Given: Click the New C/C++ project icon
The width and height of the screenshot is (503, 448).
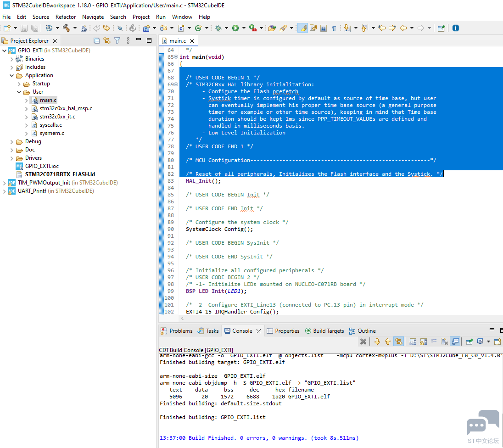Looking at the screenshot, I should click(x=146, y=28).
